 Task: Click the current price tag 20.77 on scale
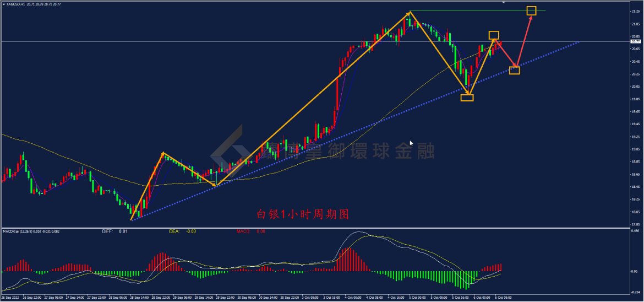[x=636, y=41]
